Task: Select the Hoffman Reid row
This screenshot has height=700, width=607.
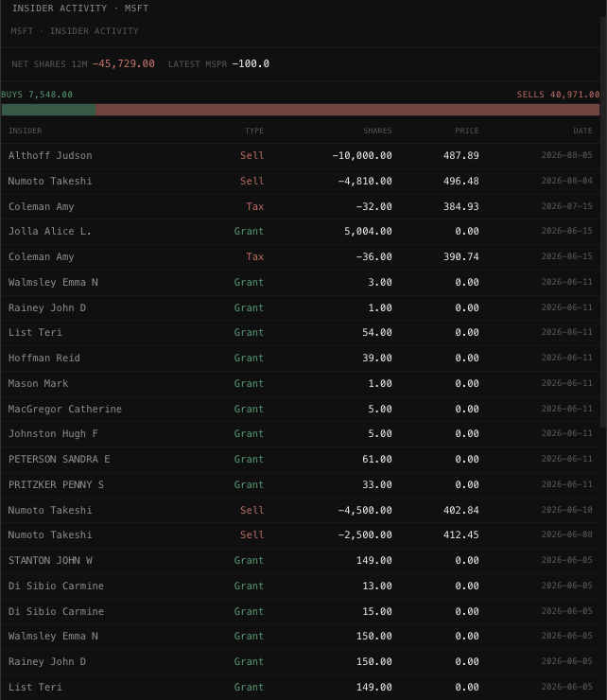Action: (x=301, y=358)
